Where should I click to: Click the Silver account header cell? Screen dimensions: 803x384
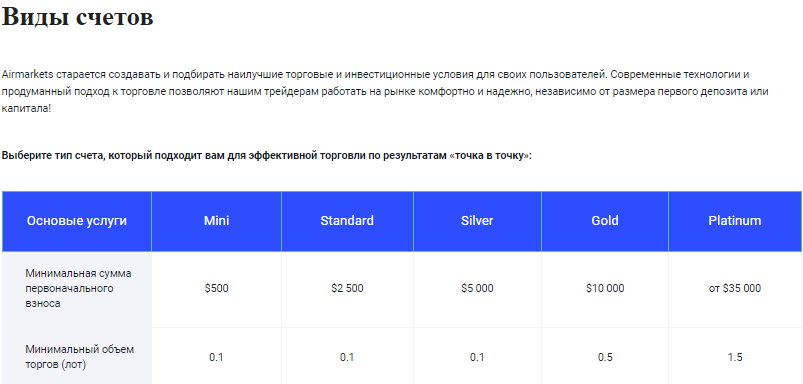point(477,221)
